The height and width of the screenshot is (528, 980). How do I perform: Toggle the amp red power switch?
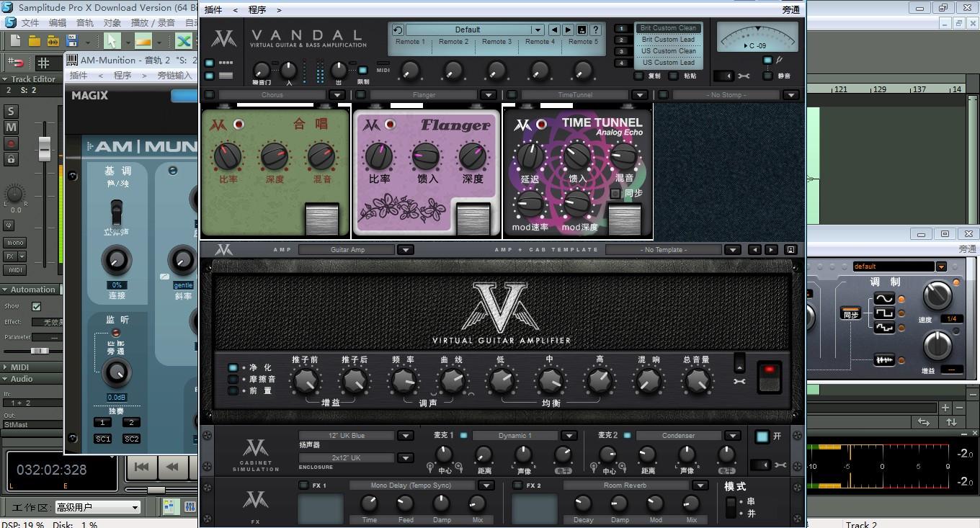point(769,376)
